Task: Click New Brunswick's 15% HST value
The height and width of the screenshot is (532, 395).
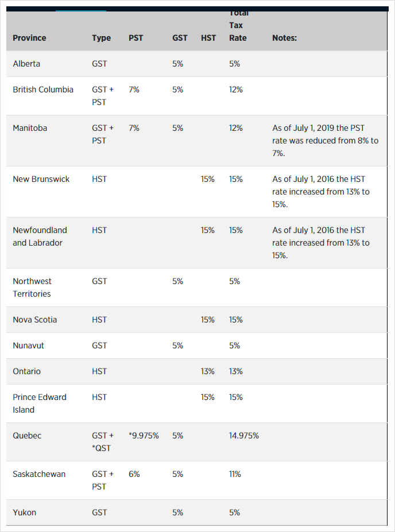Action: 208,179
